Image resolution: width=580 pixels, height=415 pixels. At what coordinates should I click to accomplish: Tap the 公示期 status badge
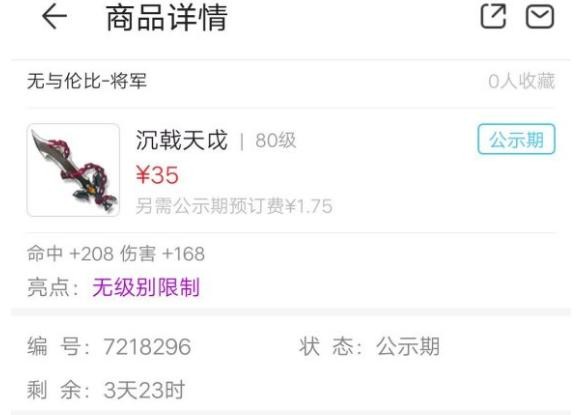(x=516, y=139)
